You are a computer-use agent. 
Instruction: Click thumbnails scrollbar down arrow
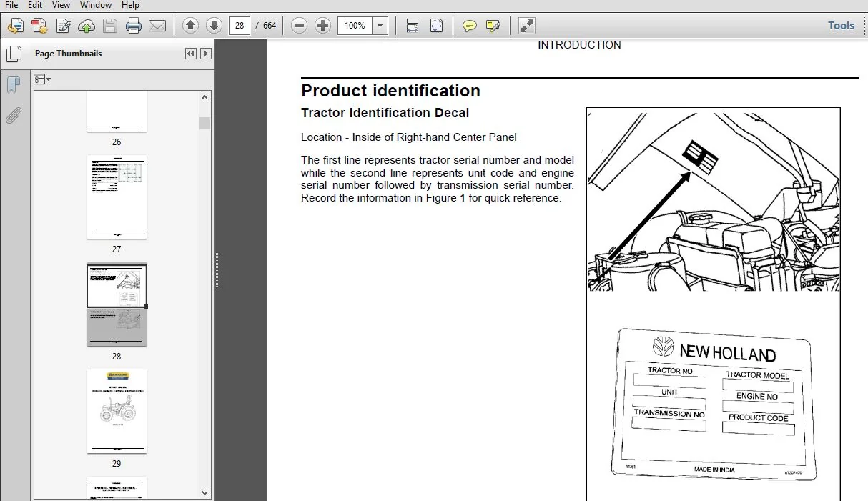point(205,492)
